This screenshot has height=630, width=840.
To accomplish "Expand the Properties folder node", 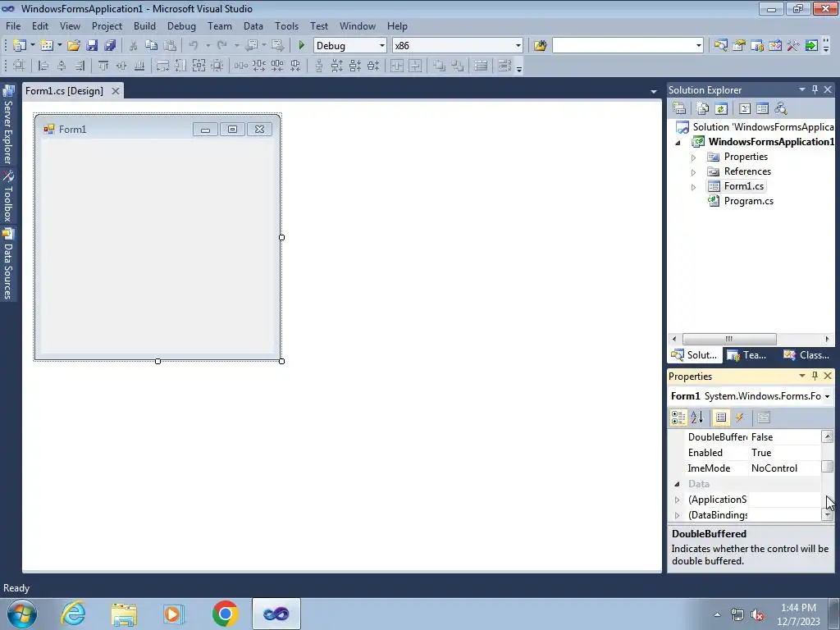I will pyautogui.click(x=693, y=157).
